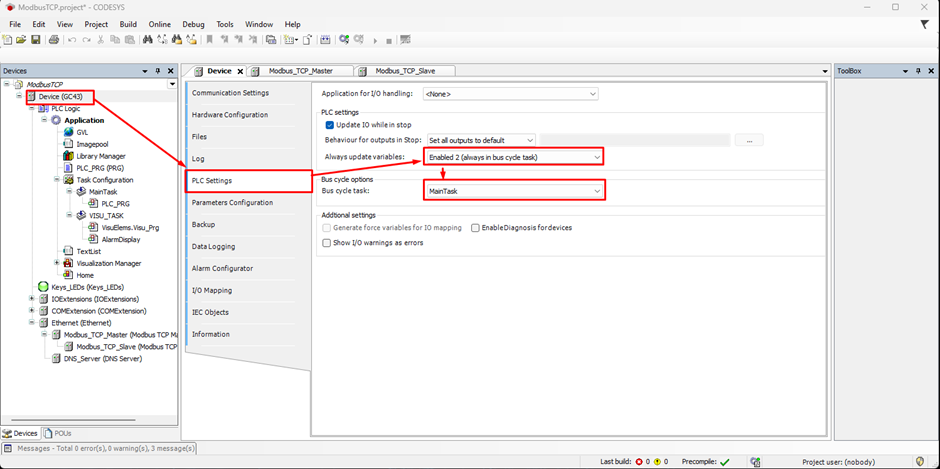Select DNS_Server in the device tree

coord(103,359)
